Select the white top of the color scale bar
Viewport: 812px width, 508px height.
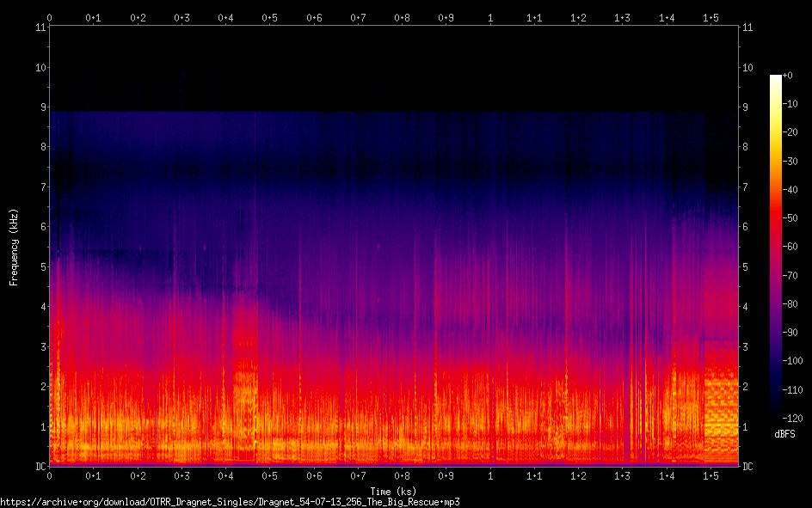776,78
